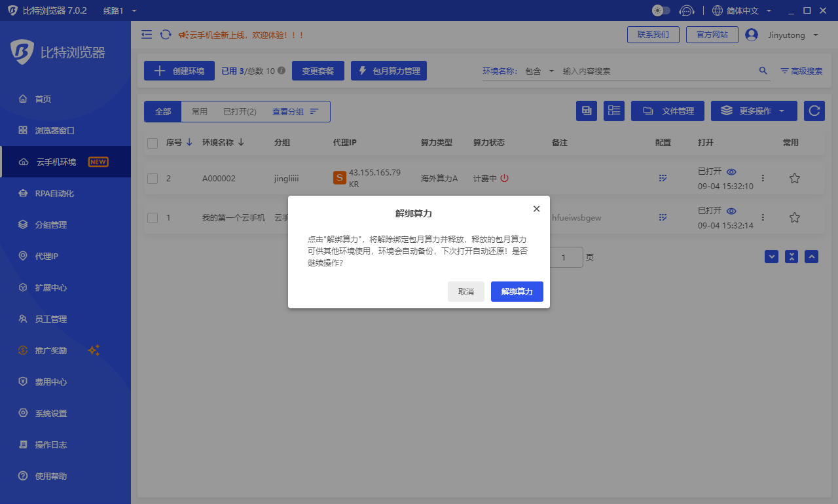Open 包月算力管理
Viewport: 838px width, 504px height.
[x=389, y=71]
